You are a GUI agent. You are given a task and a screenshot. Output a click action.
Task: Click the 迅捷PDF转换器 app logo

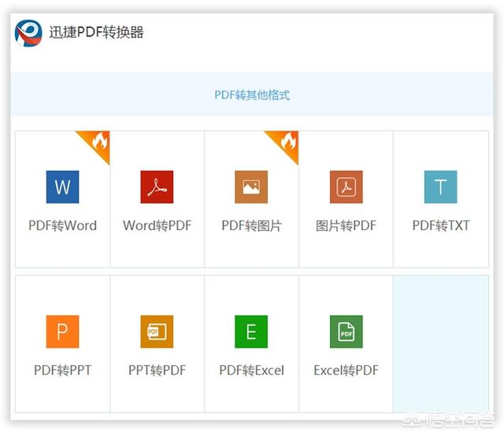click(x=28, y=33)
